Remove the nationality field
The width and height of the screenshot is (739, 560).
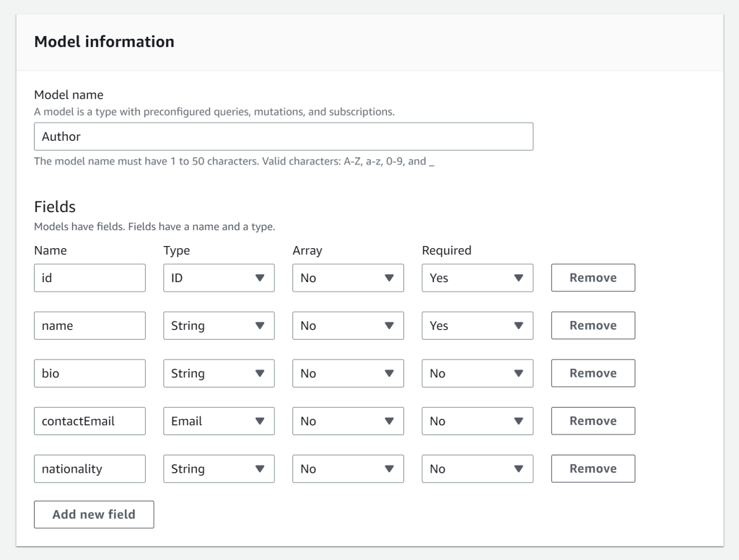point(592,468)
